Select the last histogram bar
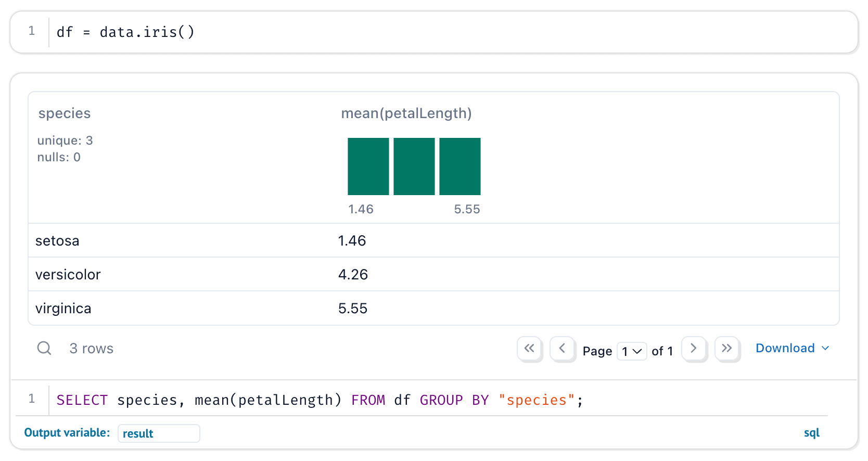 click(x=459, y=167)
